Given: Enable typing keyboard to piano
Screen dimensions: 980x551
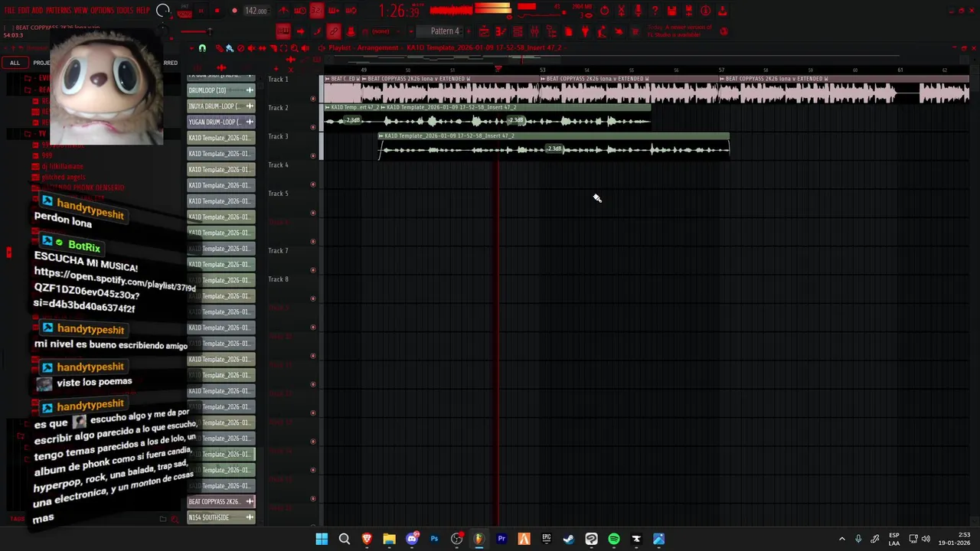Looking at the screenshot, I should (283, 31).
